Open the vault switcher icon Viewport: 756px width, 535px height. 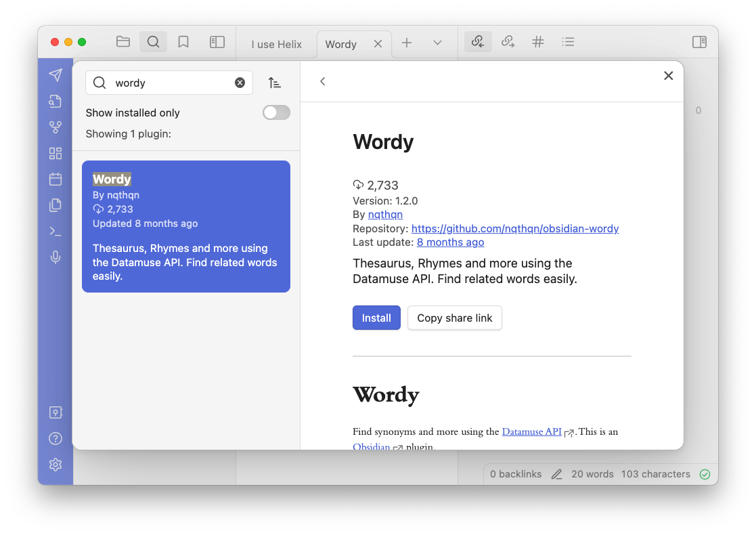coord(55,412)
